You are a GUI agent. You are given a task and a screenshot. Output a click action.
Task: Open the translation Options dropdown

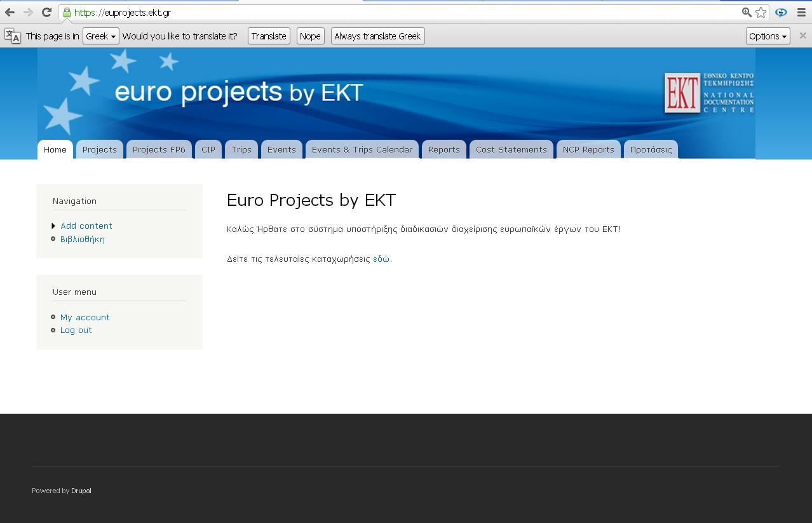point(768,36)
